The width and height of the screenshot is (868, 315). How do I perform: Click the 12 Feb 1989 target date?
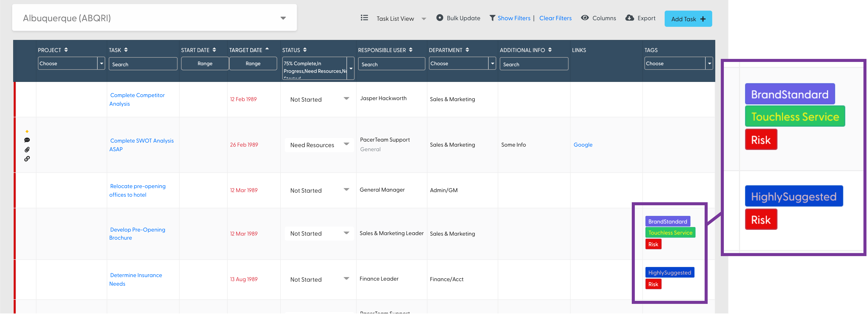(243, 99)
